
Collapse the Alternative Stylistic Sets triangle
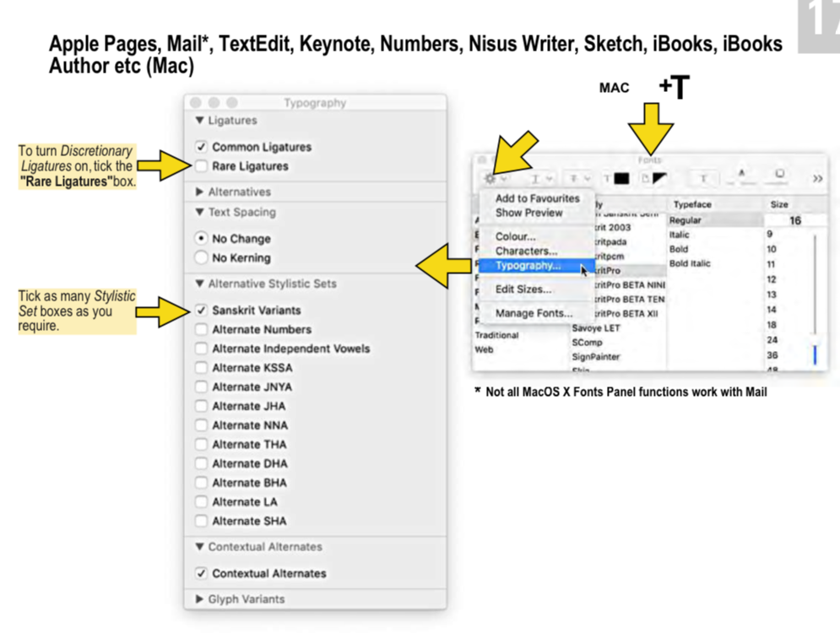click(200, 284)
